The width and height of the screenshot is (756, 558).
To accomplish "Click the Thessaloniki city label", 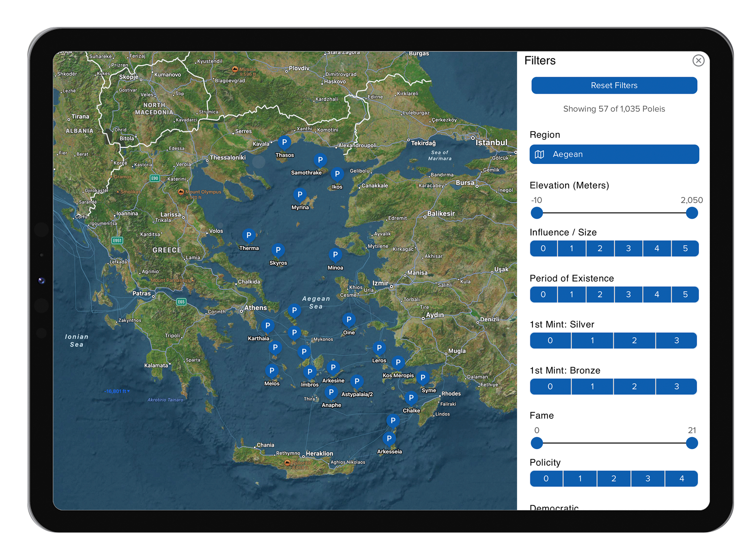I will click(228, 158).
